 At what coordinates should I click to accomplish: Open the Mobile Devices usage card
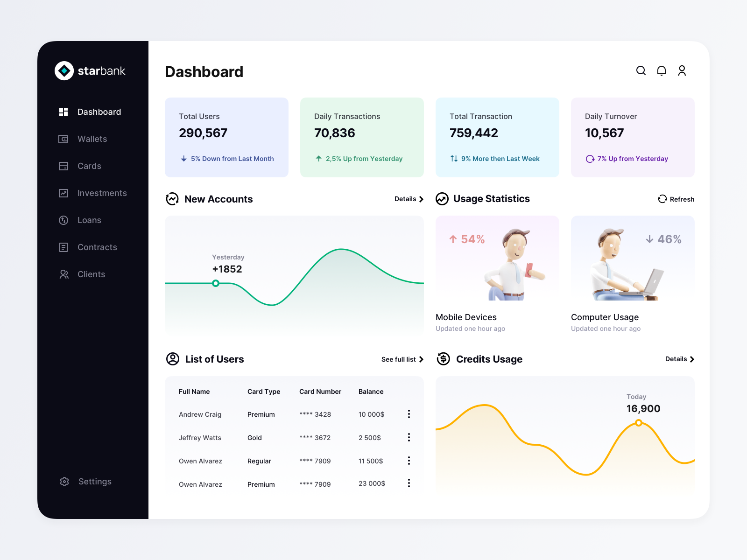coord(497,275)
